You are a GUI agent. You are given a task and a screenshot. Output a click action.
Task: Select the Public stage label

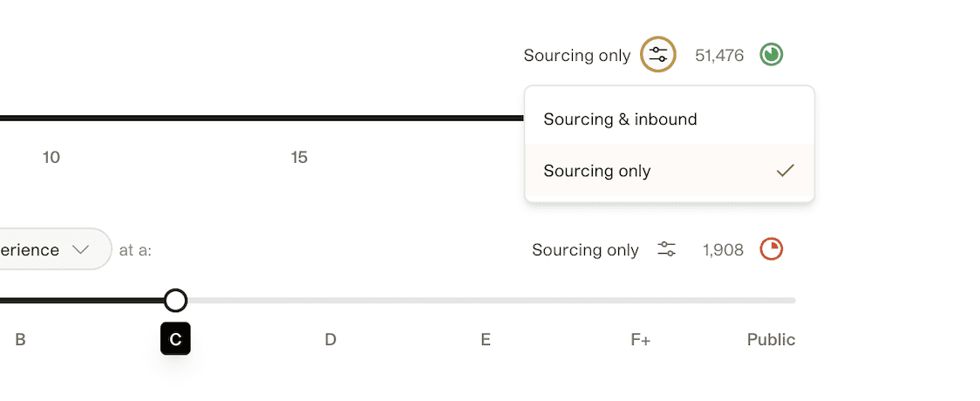click(771, 339)
